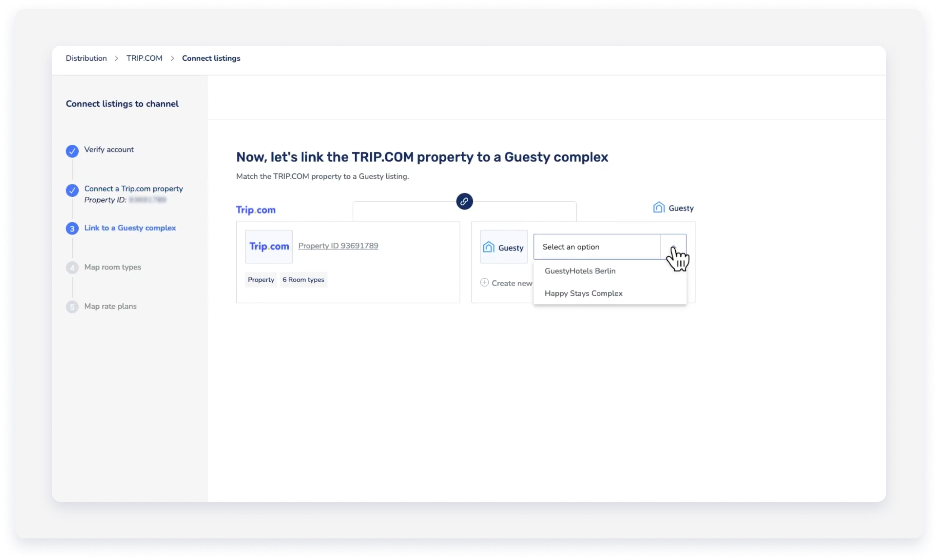Click the checkmark beside Connect a Trip.com property
The width and height of the screenshot is (938, 560).
(72, 190)
